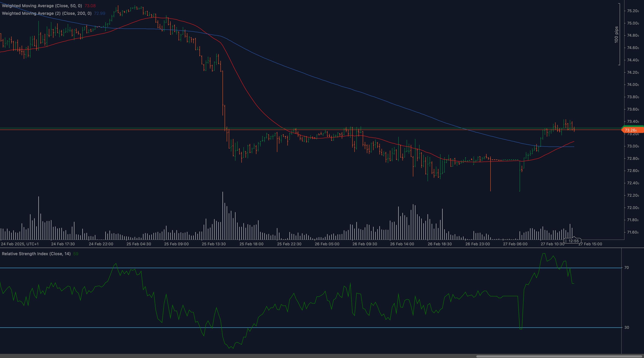
Task: Click the orange 73.26 current price tag
Action: pos(632,130)
